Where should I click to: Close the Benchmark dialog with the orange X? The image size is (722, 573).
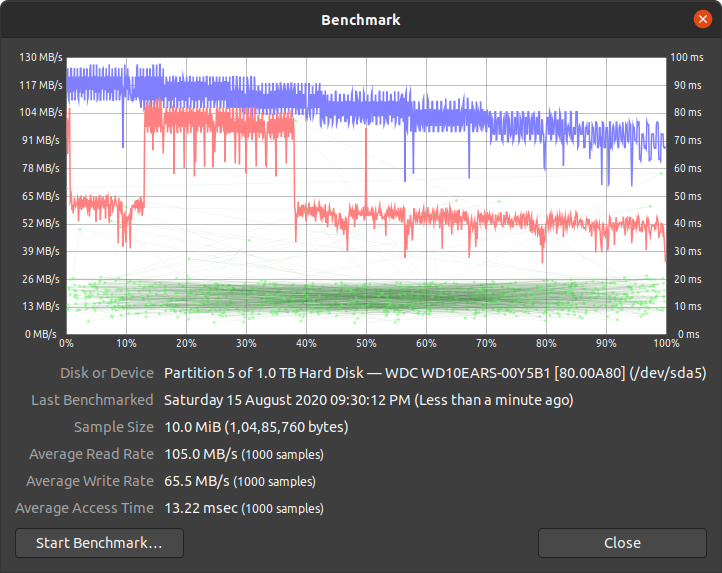[x=702, y=19]
